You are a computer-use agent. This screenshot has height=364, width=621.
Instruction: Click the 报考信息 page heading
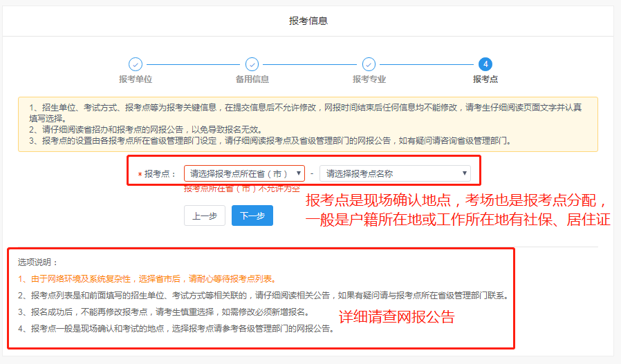click(x=308, y=21)
